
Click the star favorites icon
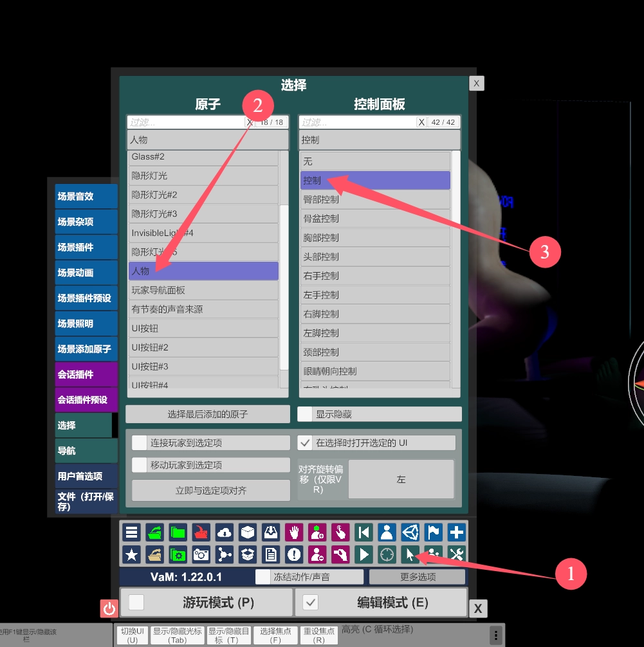click(x=132, y=554)
